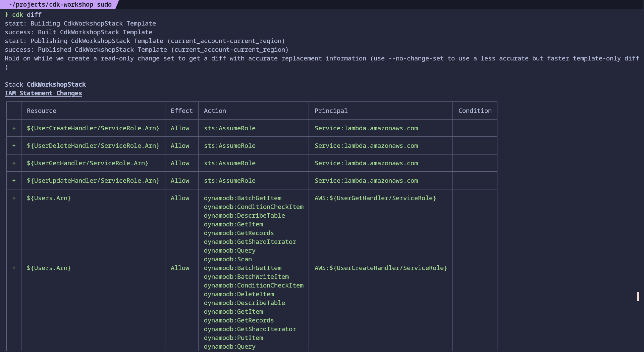This screenshot has height=352, width=644.
Task: Click the AWS:${UserGetHandler/ServiceRole} principal
Action: click(375, 198)
